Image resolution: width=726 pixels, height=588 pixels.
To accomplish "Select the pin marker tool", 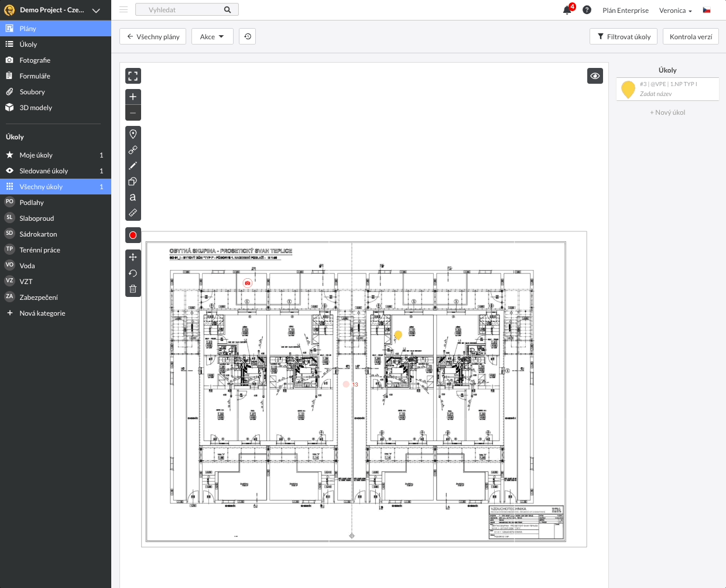I will (133, 134).
